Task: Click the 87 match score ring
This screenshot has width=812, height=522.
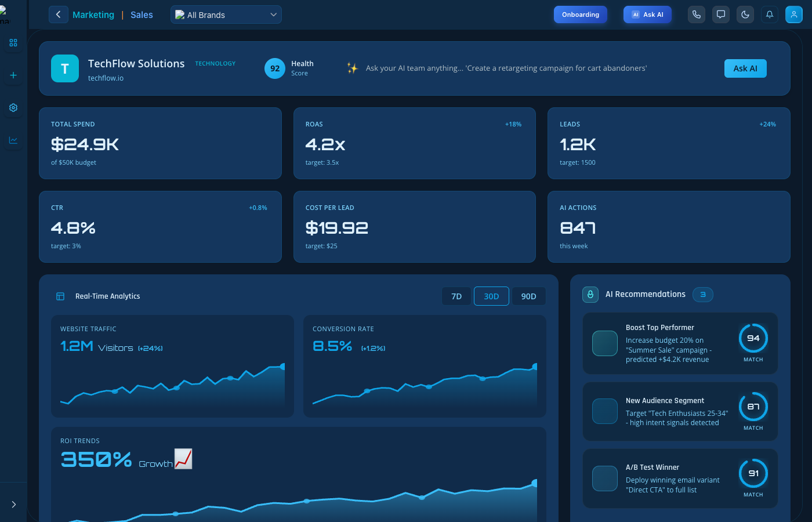Action: [753, 407]
